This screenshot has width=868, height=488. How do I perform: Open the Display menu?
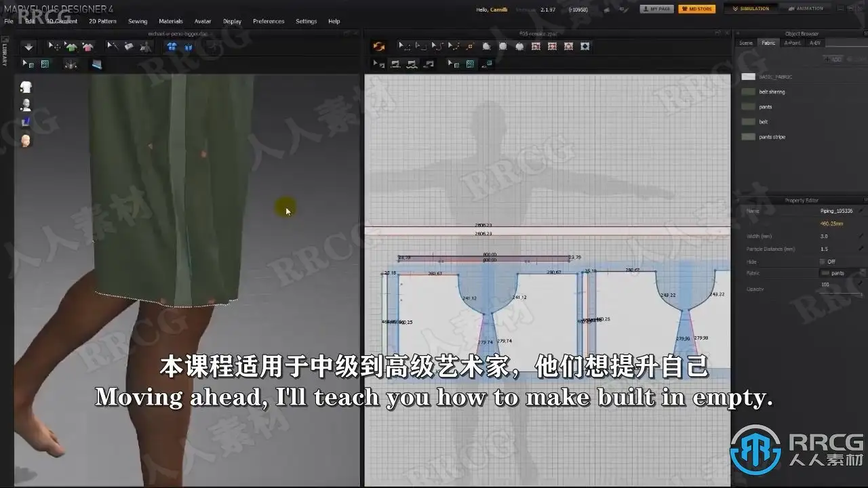pos(232,21)
